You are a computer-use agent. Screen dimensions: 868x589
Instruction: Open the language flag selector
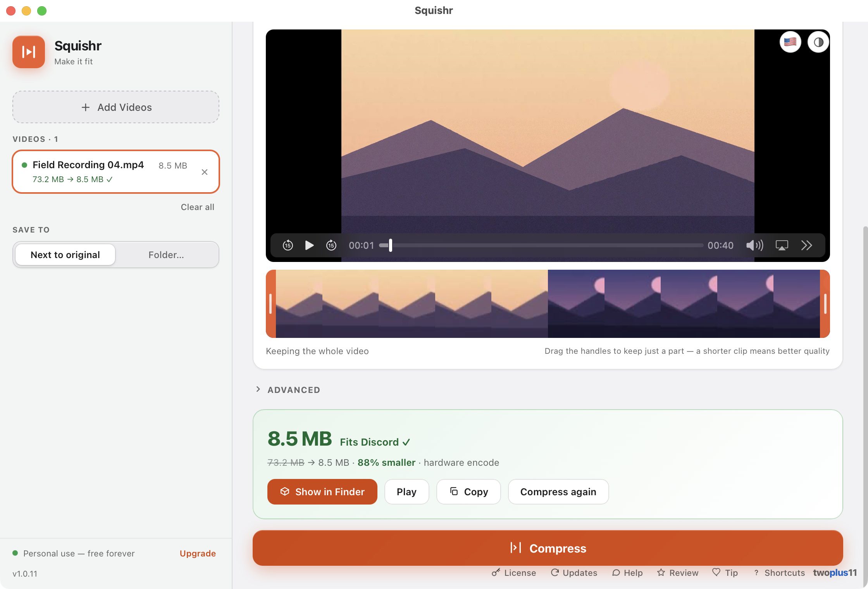pyautogui.click(x=790, y=42)
